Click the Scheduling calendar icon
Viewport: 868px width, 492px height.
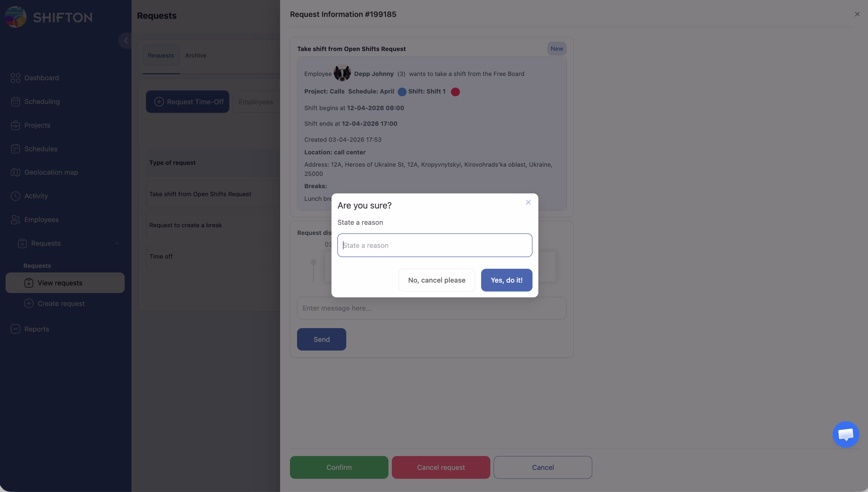point(15,102)
